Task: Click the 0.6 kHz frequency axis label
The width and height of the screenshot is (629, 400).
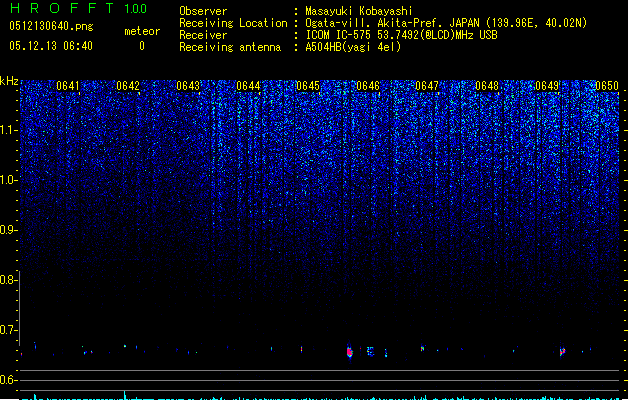Action: pyautogui.click(x=8, y=380)
